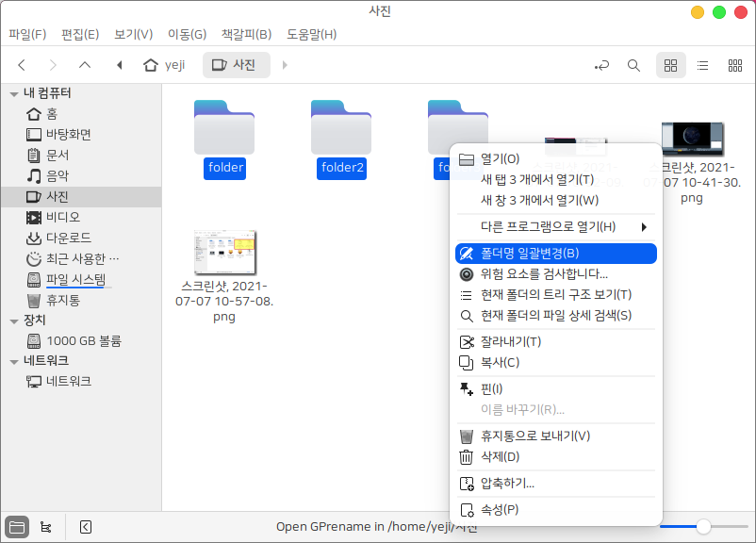Click the back navigation arrow

(22, 65)
